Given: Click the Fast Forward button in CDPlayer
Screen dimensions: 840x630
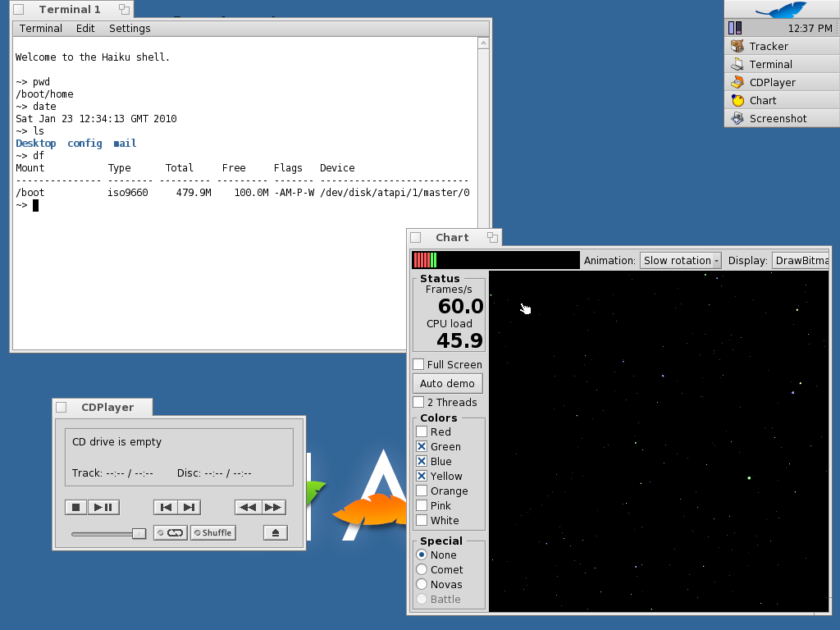Looking at the screenshot, I should point(273,507).
